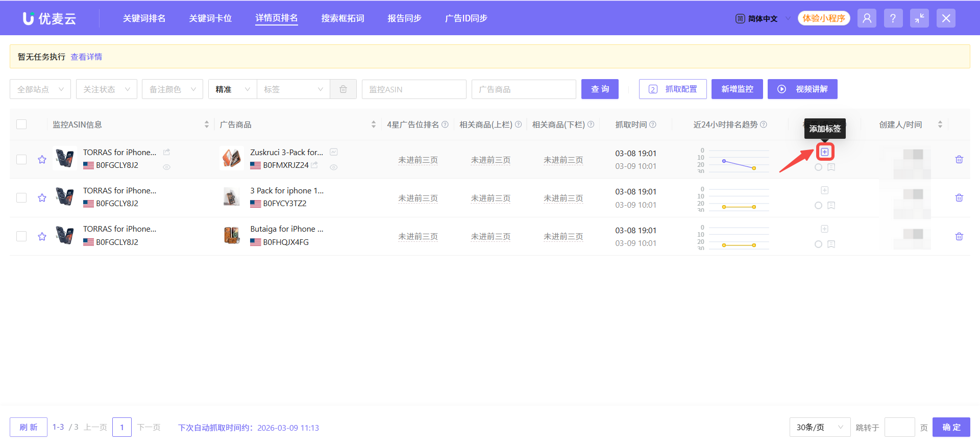
Task: Click the trash icon next to tag filter
Action: point(343,89)
